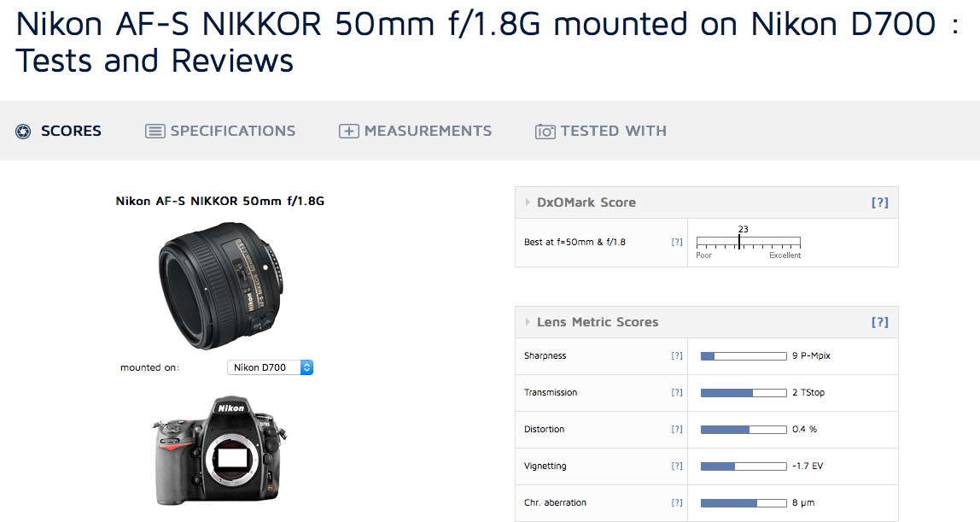The width and height of the screenshot is (980, 522).
Task: Collapse the DxOMark Score section arrow
Action: (x=528, y=202)
